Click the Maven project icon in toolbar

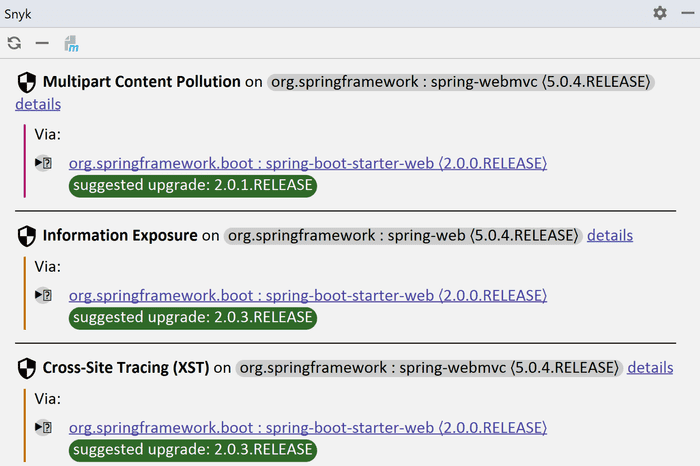(x=71, y=43)
